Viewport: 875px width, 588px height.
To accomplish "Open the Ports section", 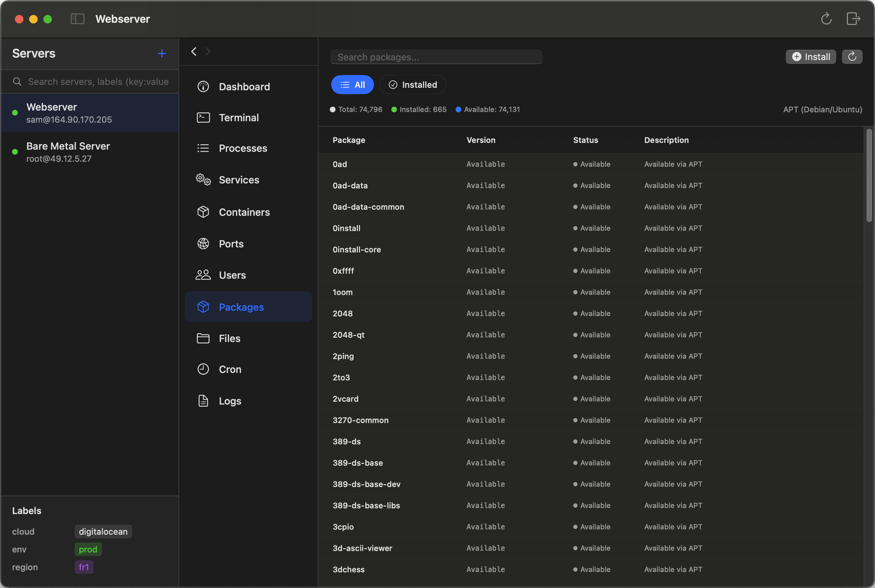I will point(248,244).
